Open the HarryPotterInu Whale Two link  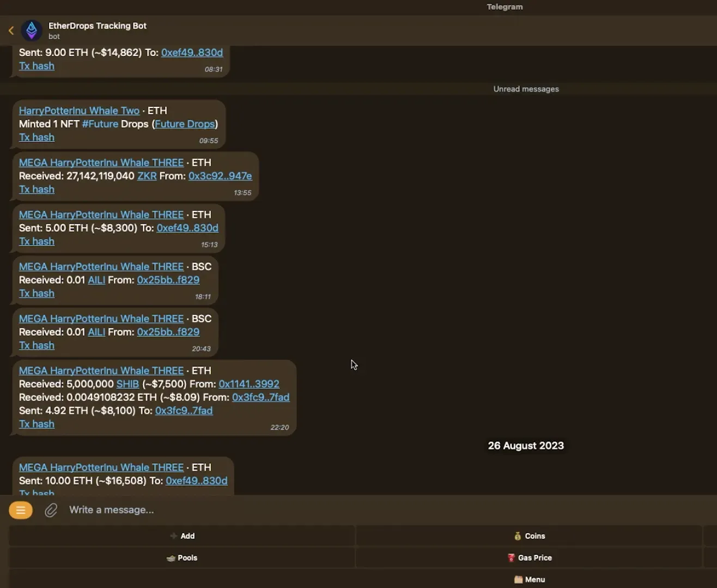79,111
